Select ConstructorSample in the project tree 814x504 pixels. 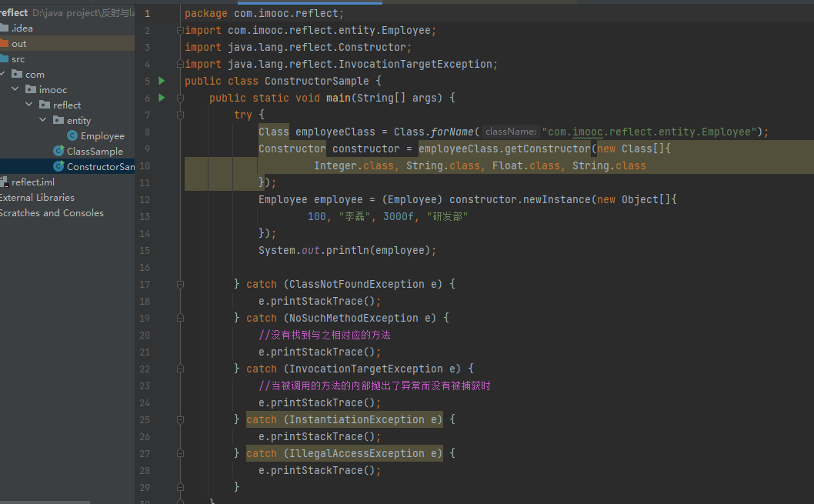[x=100, y=167]
